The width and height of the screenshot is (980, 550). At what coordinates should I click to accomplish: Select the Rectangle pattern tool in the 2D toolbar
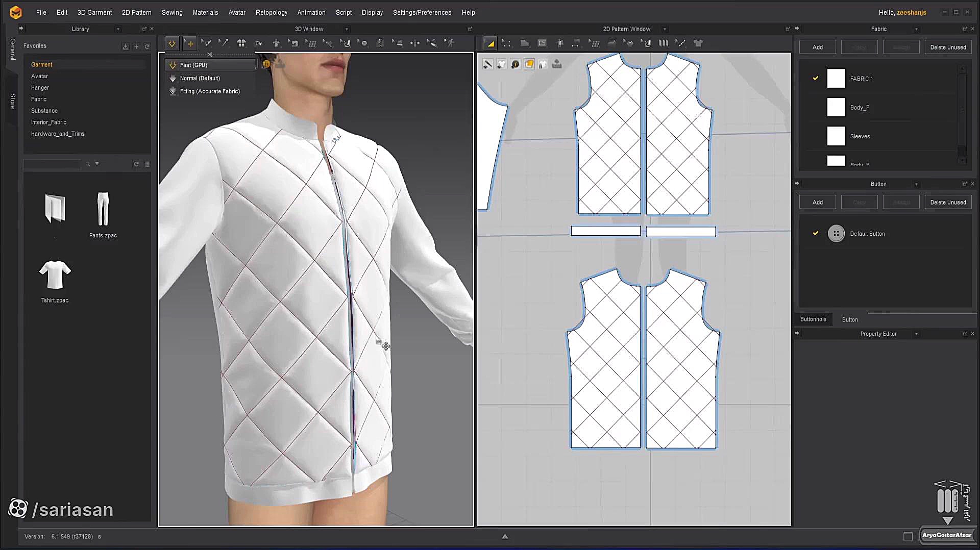pos(542,43)
